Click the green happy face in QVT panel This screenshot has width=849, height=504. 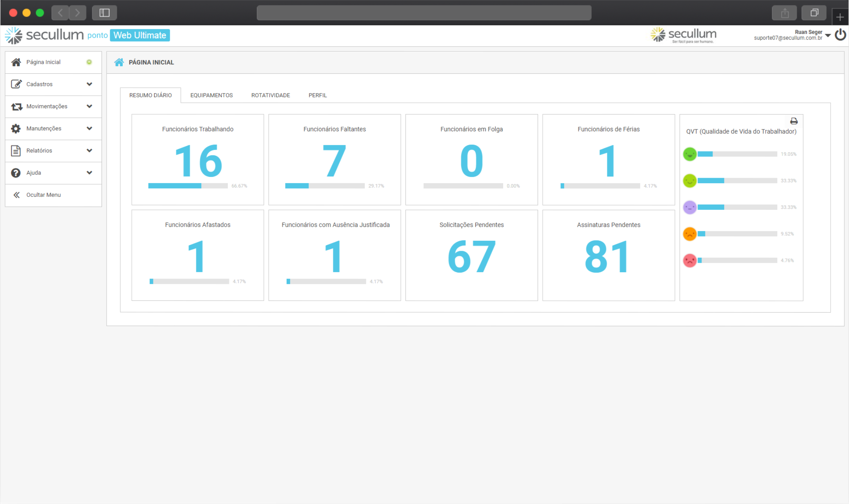(x=689, y=154)
